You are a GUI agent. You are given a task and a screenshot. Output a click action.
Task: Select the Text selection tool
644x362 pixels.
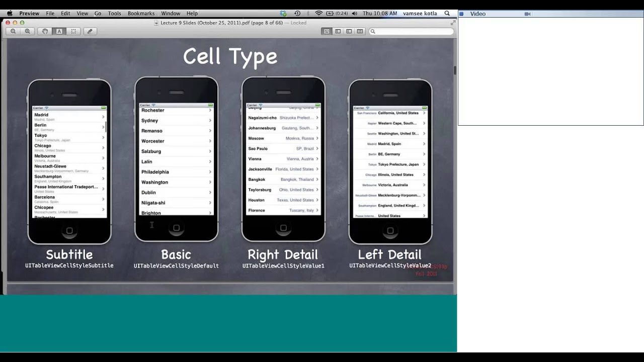(59, 31)
